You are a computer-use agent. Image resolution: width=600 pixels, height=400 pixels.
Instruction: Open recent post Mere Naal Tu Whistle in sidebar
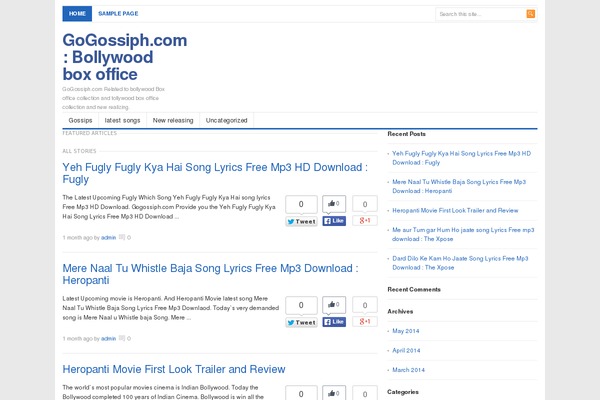(x=459, y=186)
